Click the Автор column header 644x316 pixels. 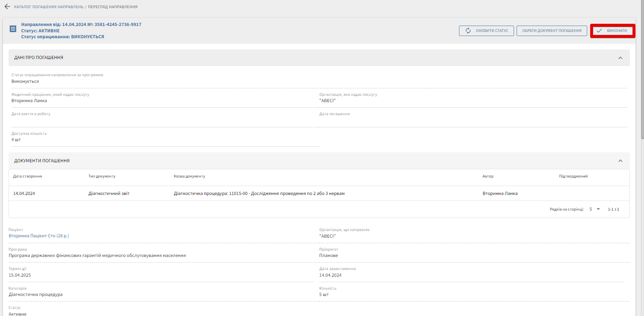point(488,176)
